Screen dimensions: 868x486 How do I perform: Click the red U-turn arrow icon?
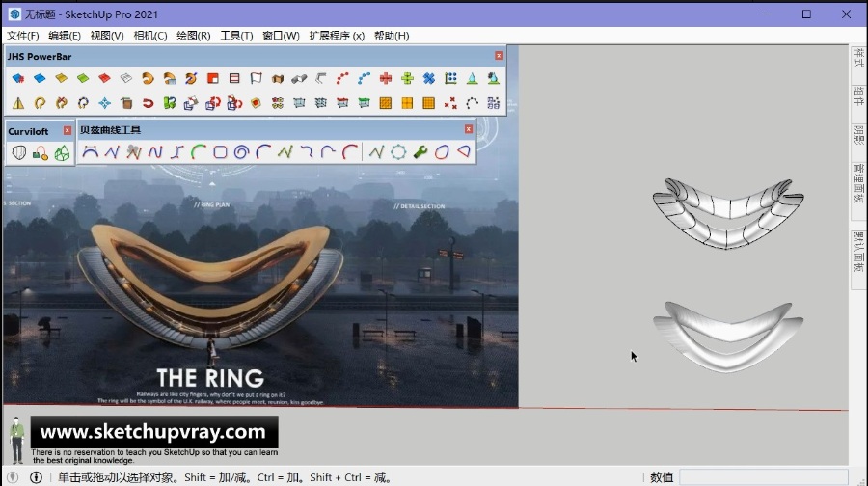(x=148, y=103)
